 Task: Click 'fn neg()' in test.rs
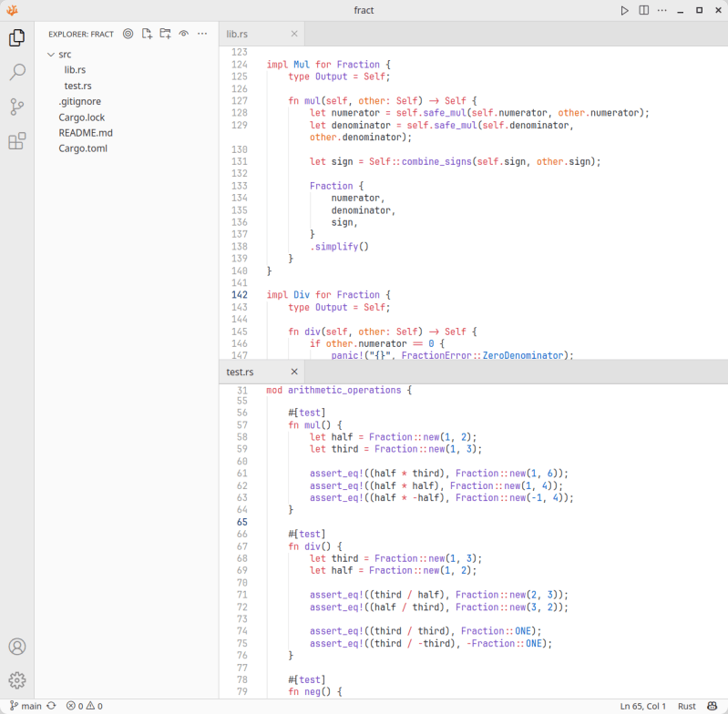[x=314, y=692]
